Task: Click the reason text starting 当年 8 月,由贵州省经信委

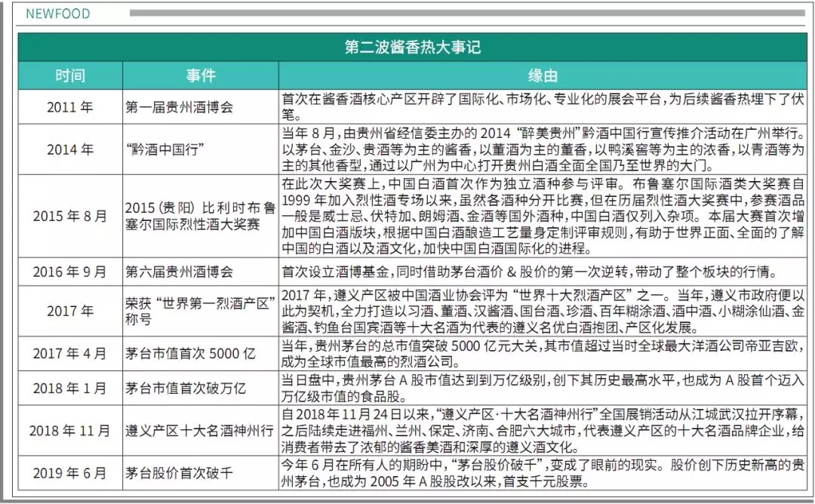Action: click(543, 149)
